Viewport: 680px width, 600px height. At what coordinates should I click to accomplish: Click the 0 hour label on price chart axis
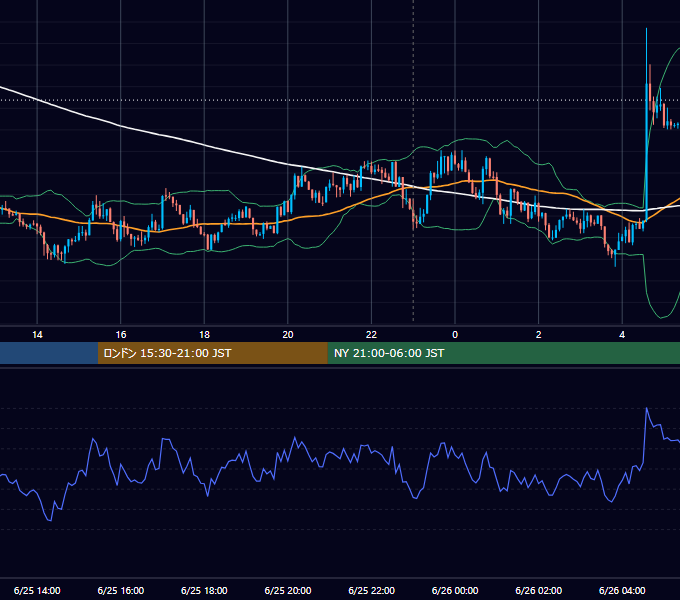[455, 335]
